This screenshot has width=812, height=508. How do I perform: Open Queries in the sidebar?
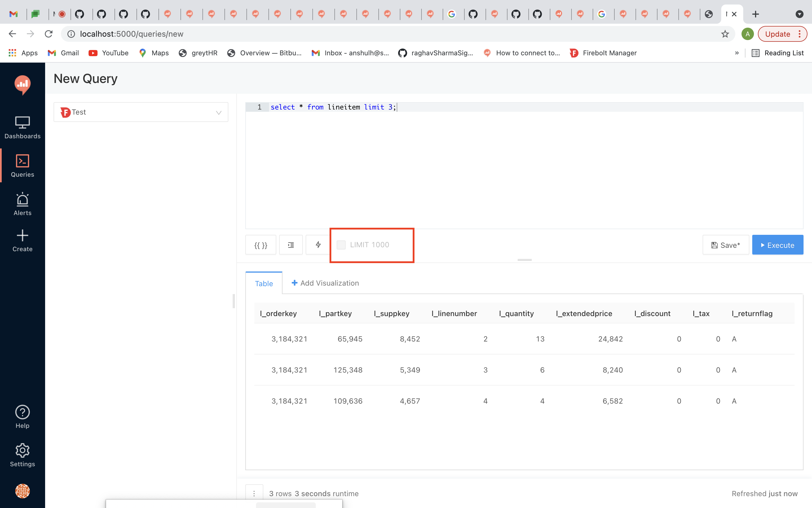tap(23, 166)
